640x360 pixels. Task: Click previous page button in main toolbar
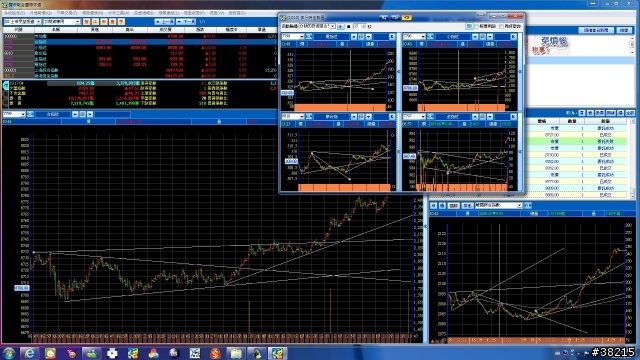click(164, 22)
